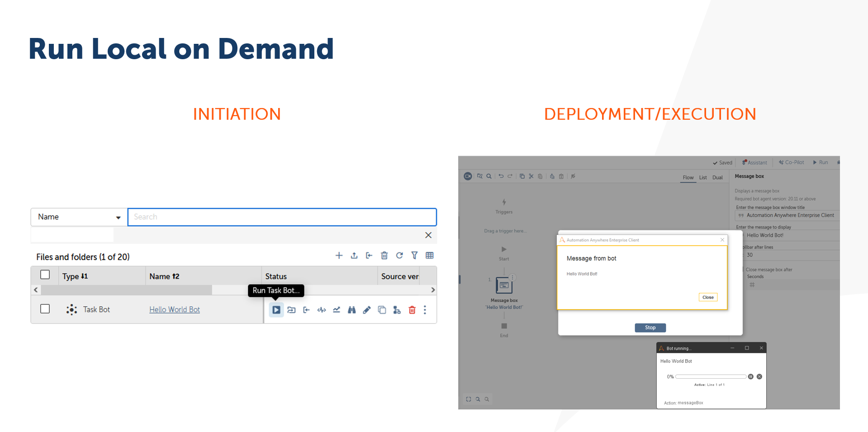Click the fit-to-screen icon at editor bottom left
Image resolution: width=868 pixels, height=432 pixels.
469,399
